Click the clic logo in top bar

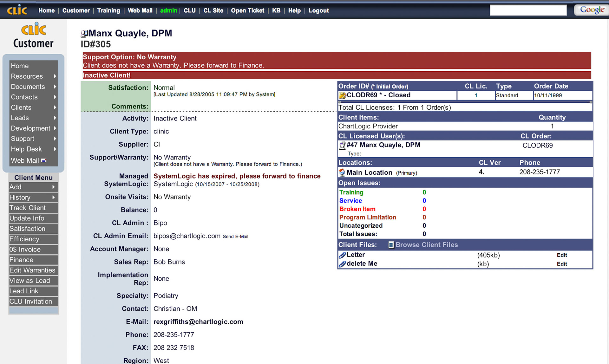pyautogui.click(x=17, y=10)
